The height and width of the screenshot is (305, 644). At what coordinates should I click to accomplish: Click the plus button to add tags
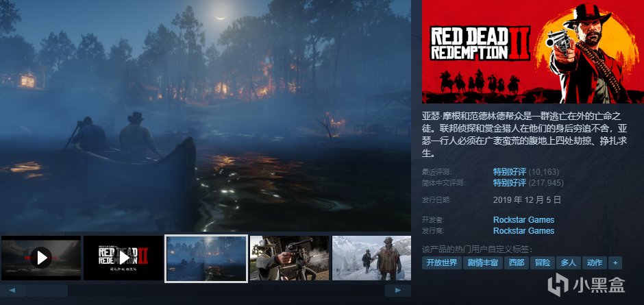pyautogui.click(x=615, y=263)
